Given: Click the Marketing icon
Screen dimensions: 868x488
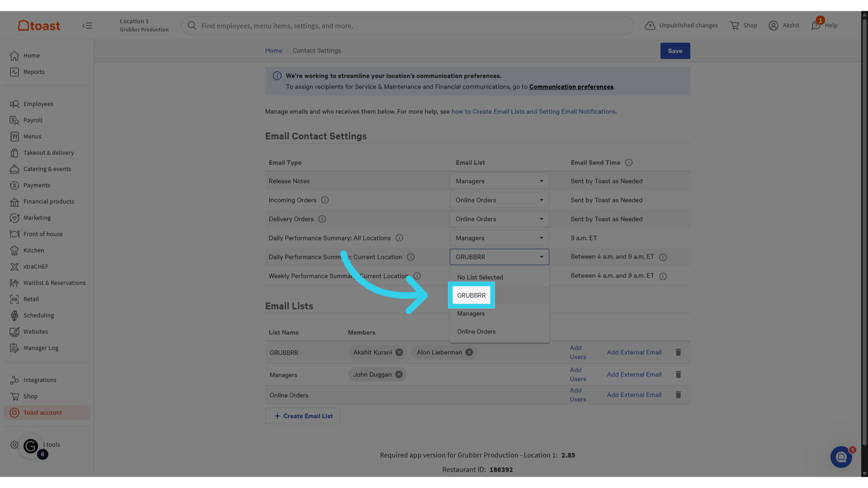Looking at the screenshot, I should click(14, 218).
